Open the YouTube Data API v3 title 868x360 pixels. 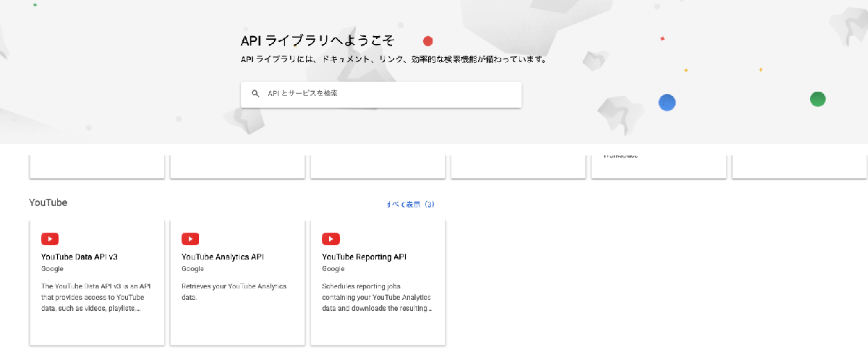click(x=80, y=257)
